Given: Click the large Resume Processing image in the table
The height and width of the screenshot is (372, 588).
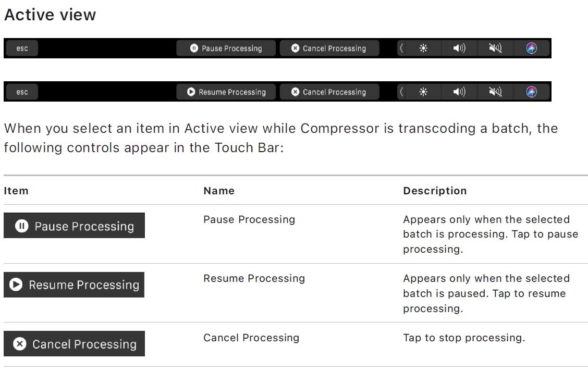Looking at the screenshot, I should pyautogui.click(x=74, y=285).
